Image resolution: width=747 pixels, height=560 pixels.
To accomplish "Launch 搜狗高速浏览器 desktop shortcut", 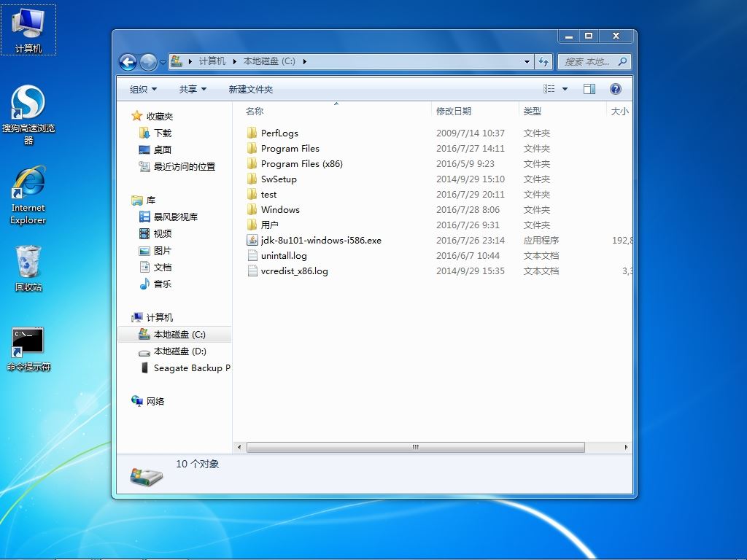I will point(28,114).
